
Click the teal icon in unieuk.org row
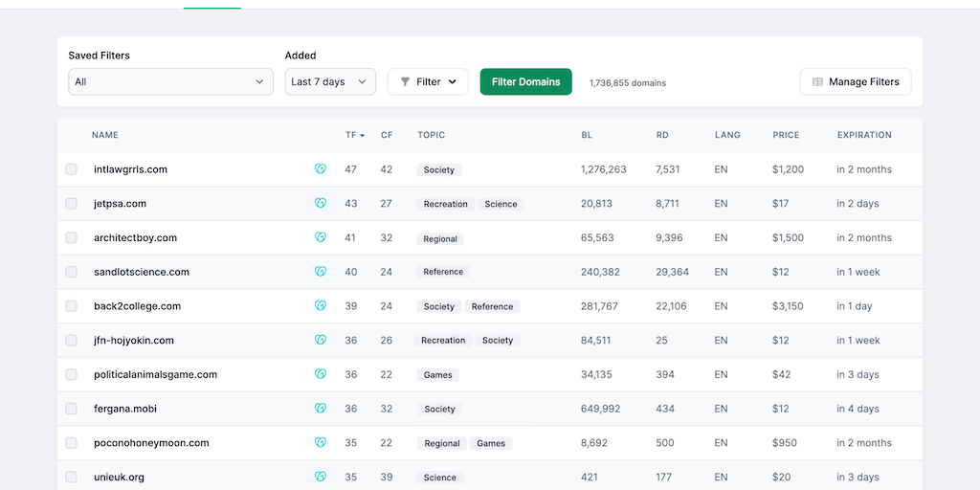point(321,477)
